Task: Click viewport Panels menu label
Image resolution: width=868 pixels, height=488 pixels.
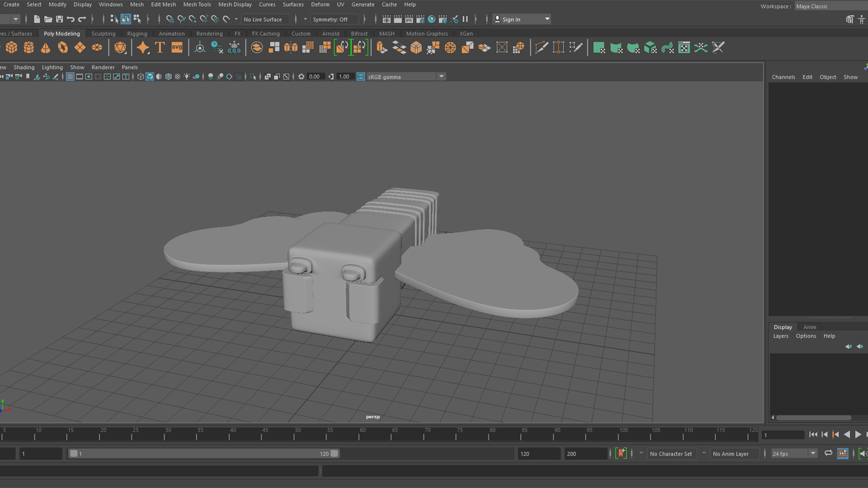Action: [x=130, y=67]
